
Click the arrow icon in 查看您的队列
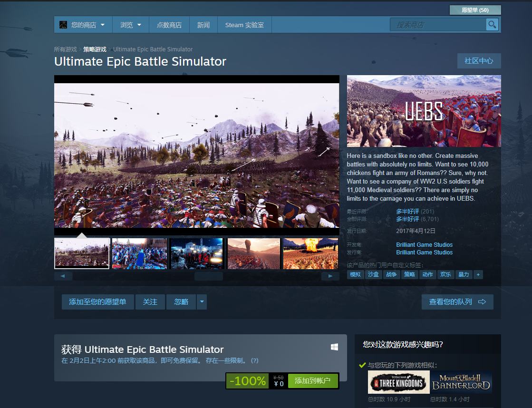pyautogui.click(x=482, y=302)
